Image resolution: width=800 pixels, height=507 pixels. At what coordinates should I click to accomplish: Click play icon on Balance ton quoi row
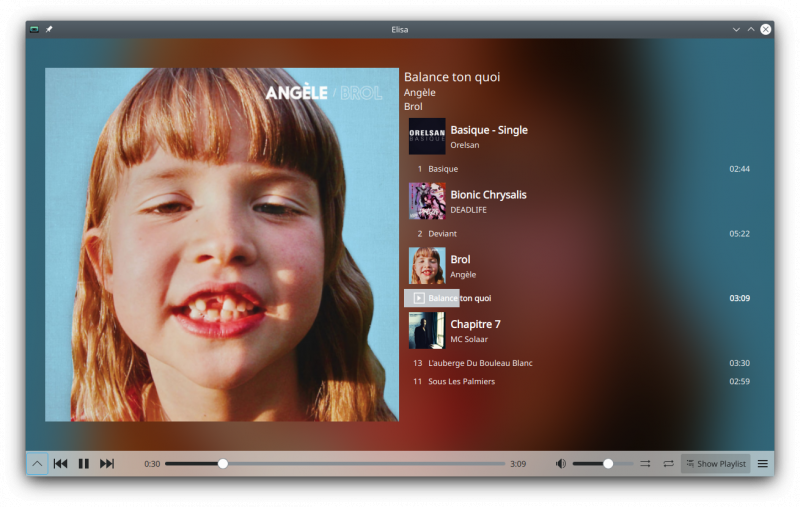(419, 298)
